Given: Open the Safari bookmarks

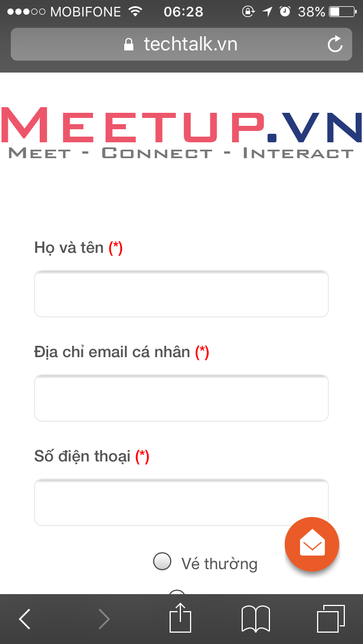Looking at the screenshot, I should [x=256, y=618].
